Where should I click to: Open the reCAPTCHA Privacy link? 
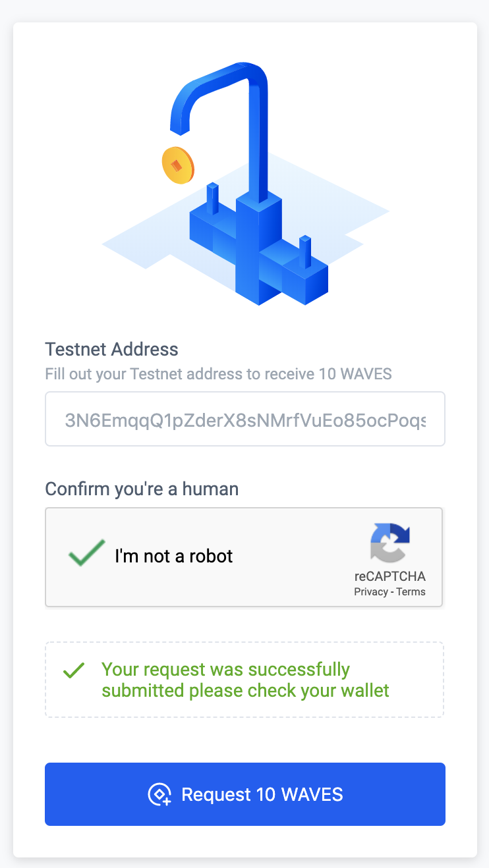(370, 591)
